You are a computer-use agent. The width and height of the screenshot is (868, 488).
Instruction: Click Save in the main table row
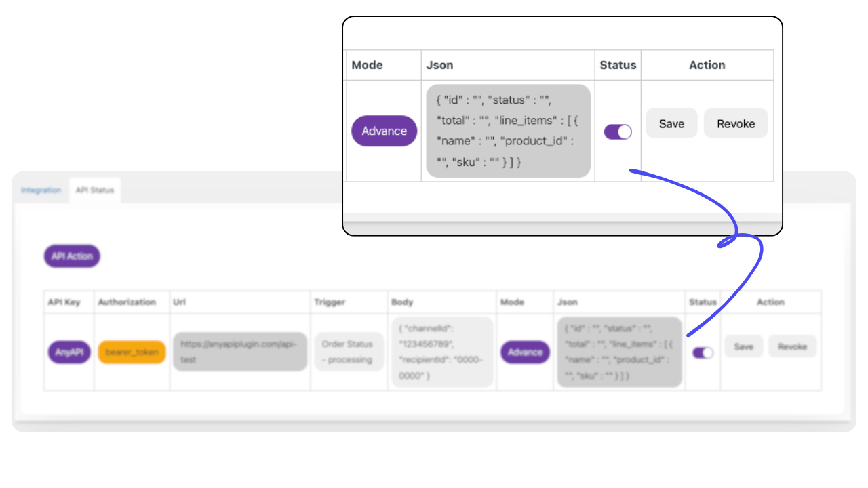coord(743,346)
